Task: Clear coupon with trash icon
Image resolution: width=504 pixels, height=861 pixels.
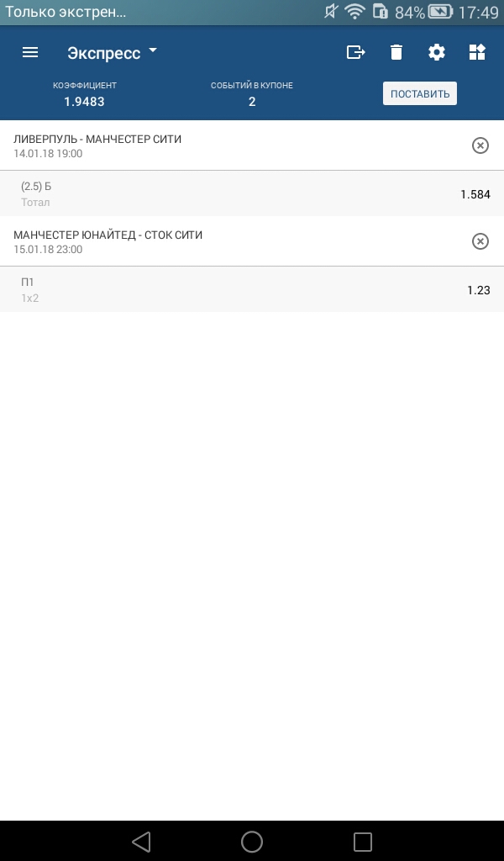Action: pyautogui.click(x=396, y=52)
